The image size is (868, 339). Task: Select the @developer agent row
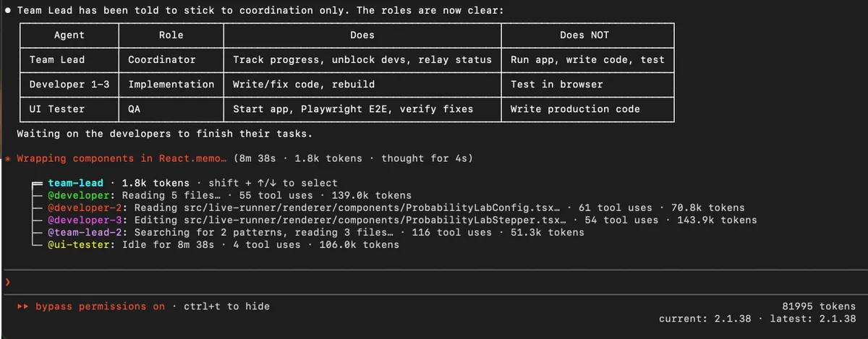77,195
